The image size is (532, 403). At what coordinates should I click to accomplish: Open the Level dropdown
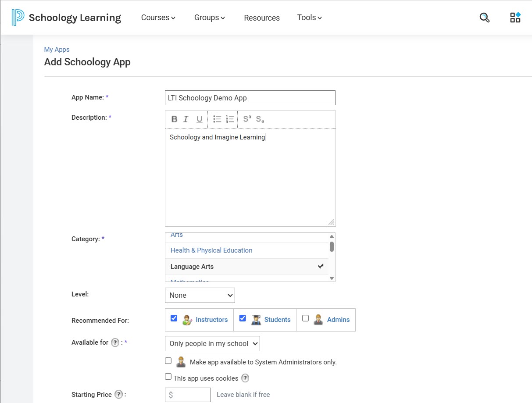(x=200, y=295)
